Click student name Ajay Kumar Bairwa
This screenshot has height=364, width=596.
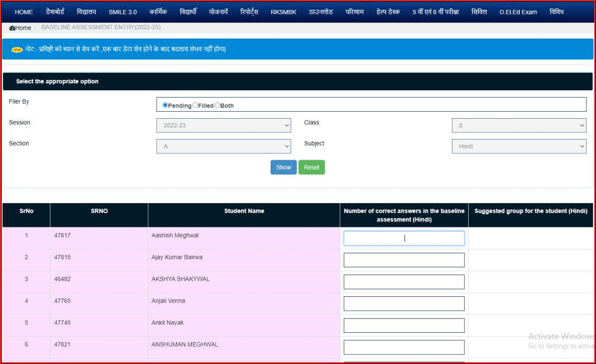(176, 258)
